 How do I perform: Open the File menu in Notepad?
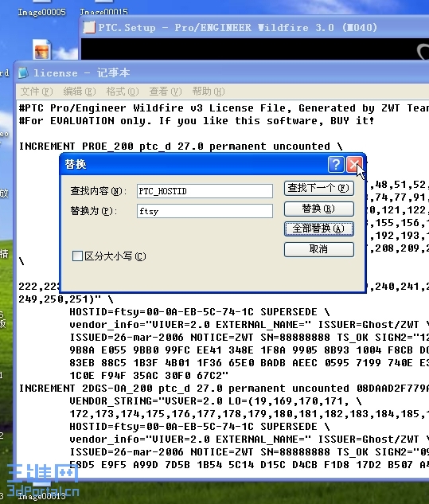point(37,92)
